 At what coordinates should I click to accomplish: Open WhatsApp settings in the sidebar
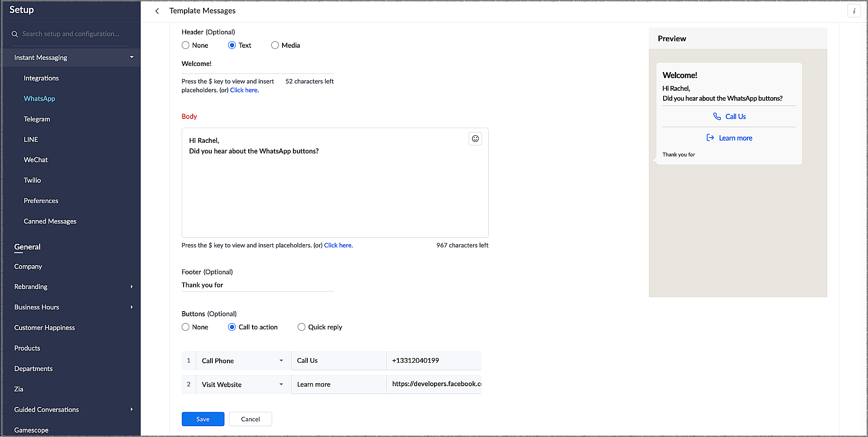pos(39,99)
